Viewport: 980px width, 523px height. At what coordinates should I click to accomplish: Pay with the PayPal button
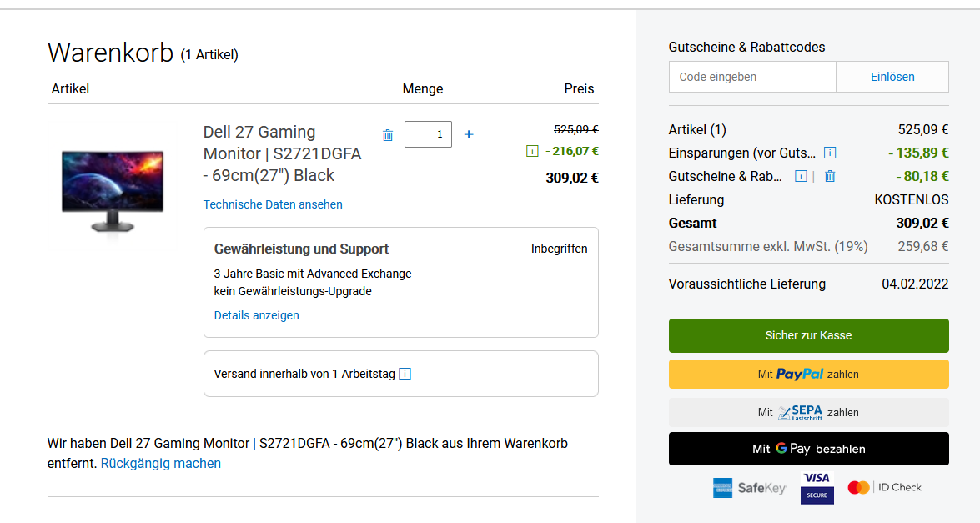pos(809,374)
